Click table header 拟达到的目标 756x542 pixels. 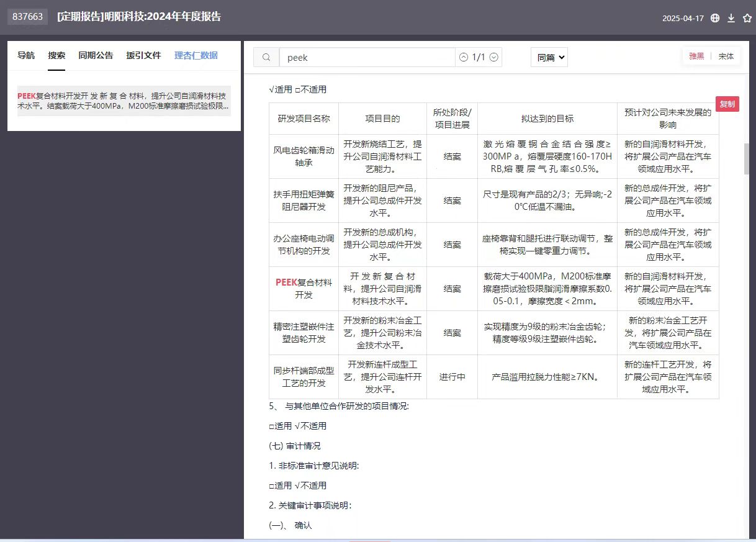547,119
